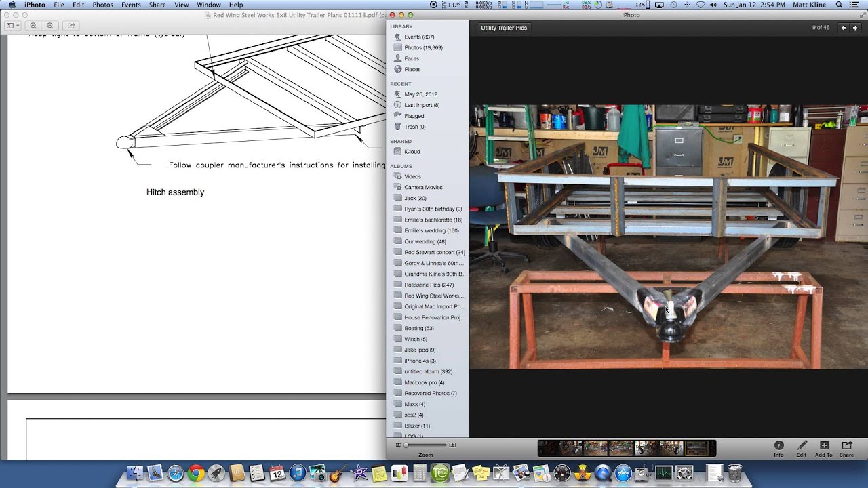
Task: Open Trash (0) in the iPhoto sidebar
Action: click(x=414, y=127)
